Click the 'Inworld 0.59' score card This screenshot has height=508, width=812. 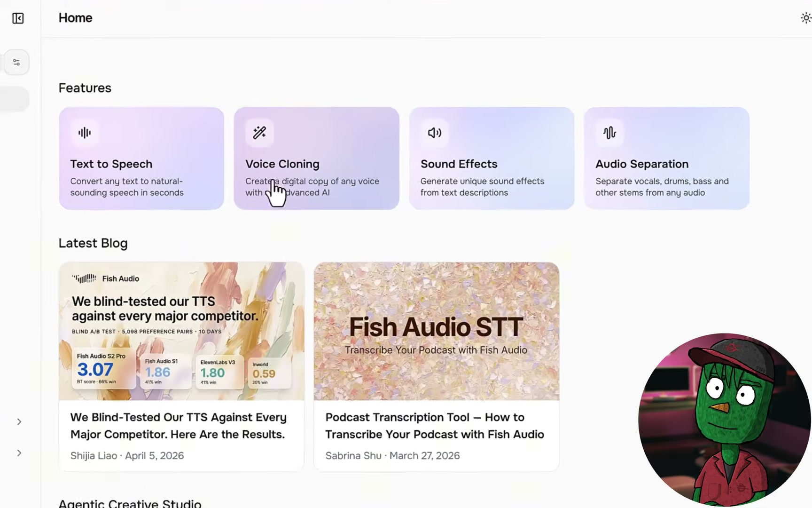click(269, 373)
